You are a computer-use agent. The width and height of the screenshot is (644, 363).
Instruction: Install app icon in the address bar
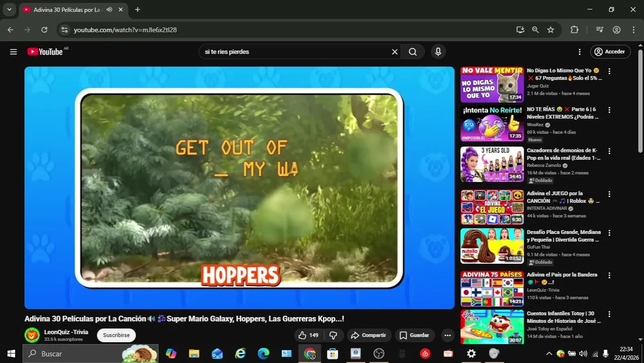[x=520, y=30]
